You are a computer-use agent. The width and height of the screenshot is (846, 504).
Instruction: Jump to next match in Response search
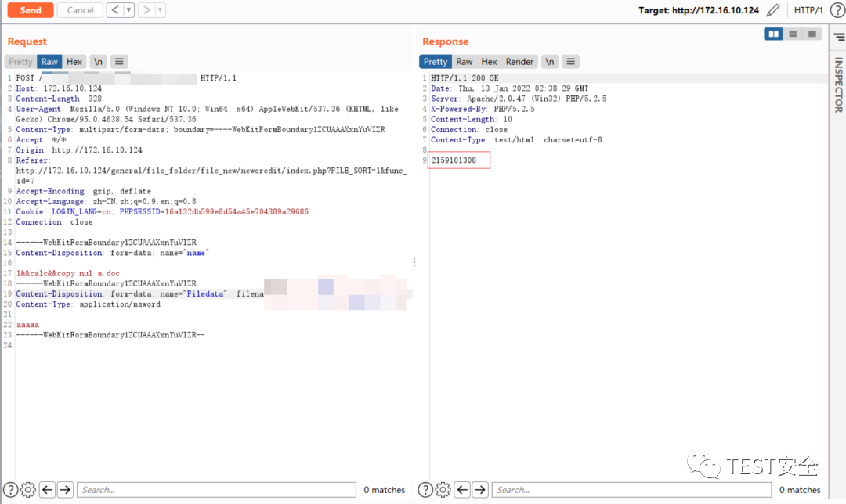[x=480, y=489]
